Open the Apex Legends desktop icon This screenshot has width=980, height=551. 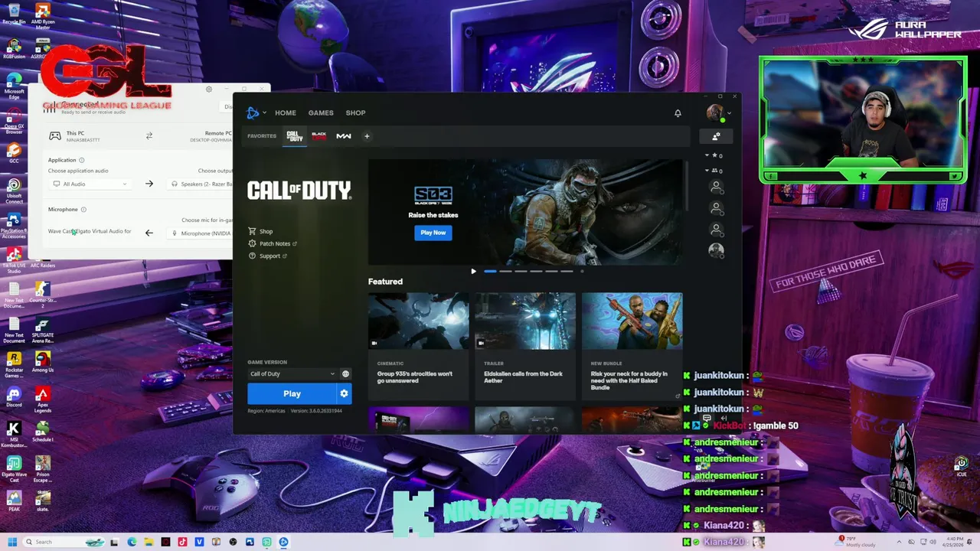43,399
